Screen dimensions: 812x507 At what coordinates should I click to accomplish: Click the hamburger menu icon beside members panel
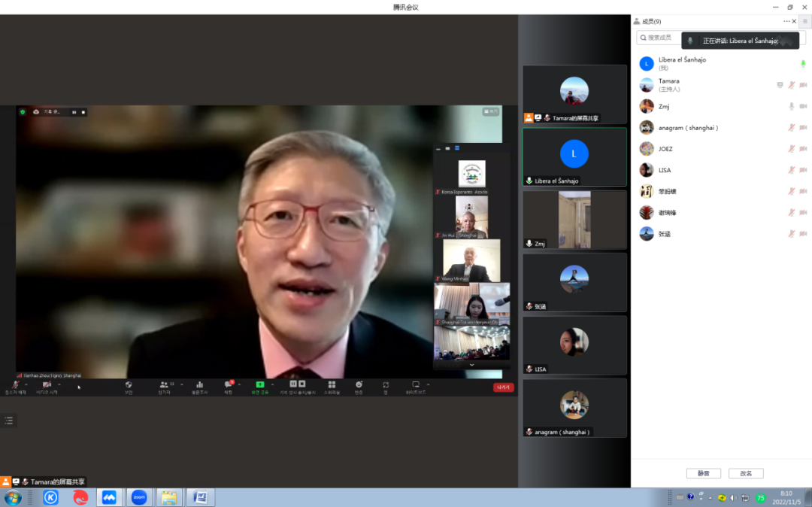click(x=805, y=21)
